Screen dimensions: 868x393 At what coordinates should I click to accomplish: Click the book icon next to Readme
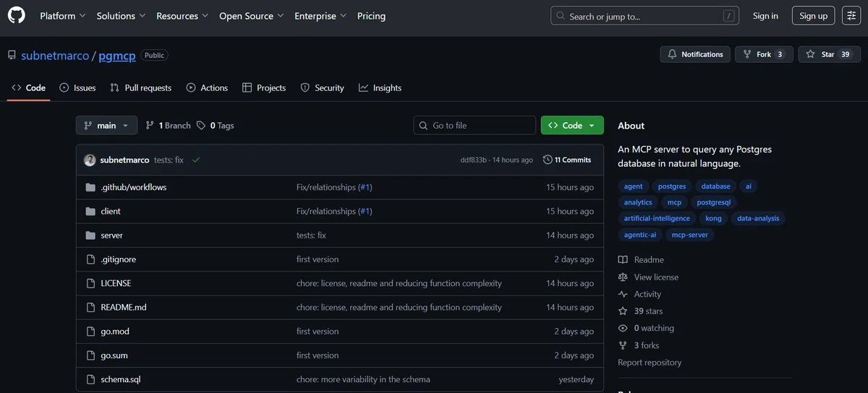pyautogui.click(x=623, y=260)
